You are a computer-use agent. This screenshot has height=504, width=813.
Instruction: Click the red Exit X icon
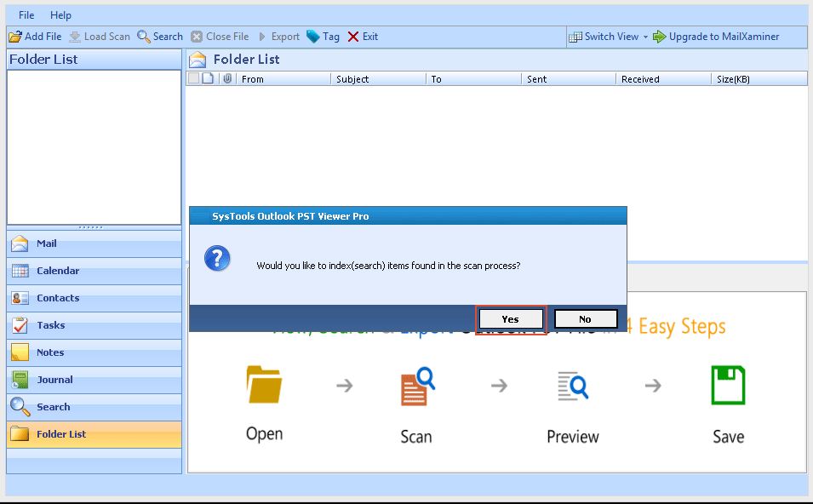(x=353, y=37)
